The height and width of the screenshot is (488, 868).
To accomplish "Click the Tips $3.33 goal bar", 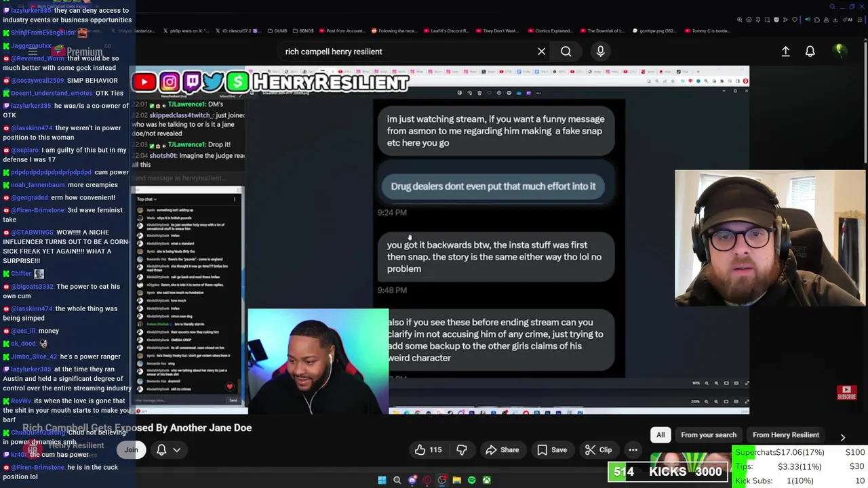I will click(800, 466).
